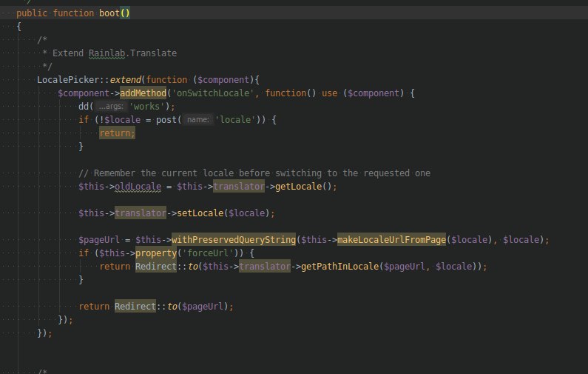Click the boot function name
The image size is (588, 374).
109,13
